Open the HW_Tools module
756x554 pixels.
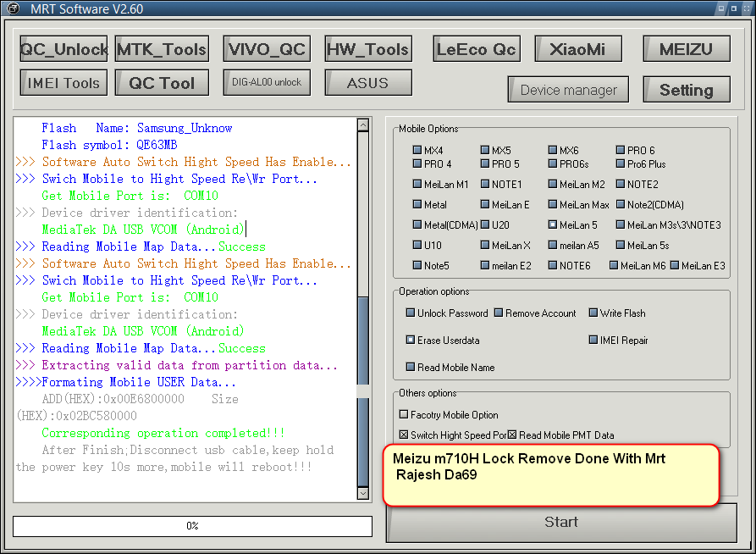[368, 49]
